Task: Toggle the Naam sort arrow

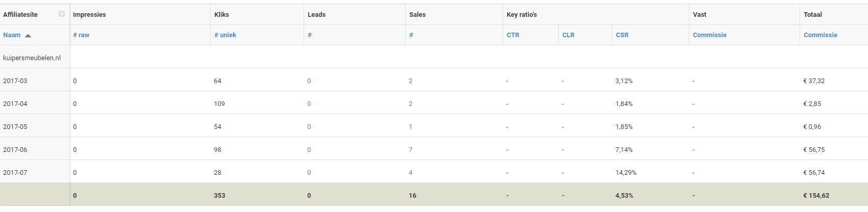Action: 28,36
